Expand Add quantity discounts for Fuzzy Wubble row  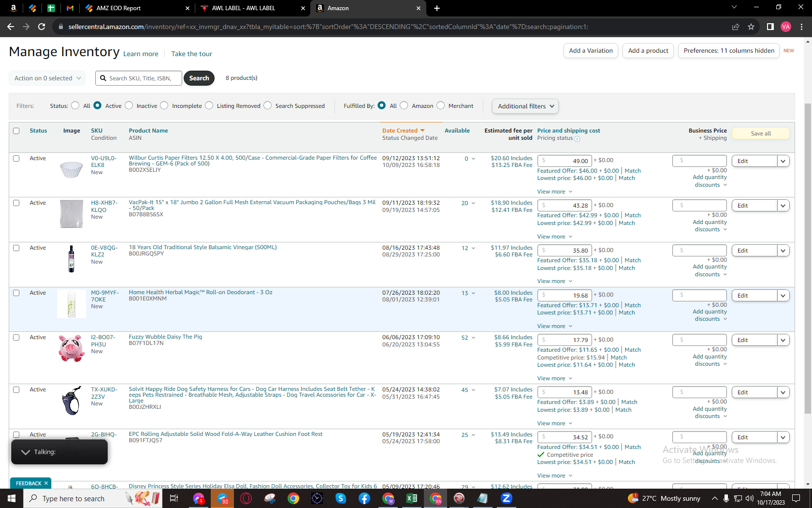click(x=710, y=360)
